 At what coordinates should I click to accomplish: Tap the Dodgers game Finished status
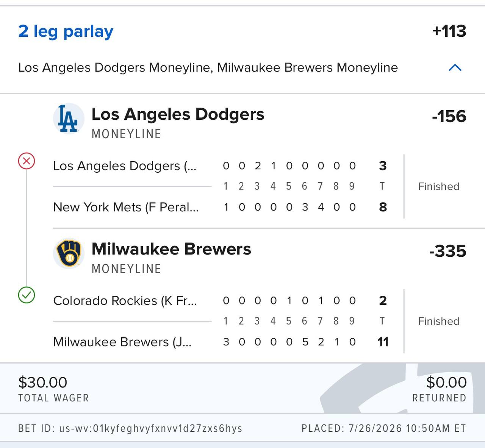point(438,186)
